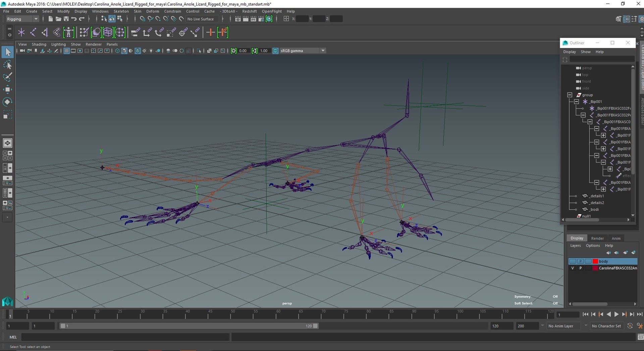Open the Skeleton menu
This screenshot has height=351, width=644.
pos(121,11)
